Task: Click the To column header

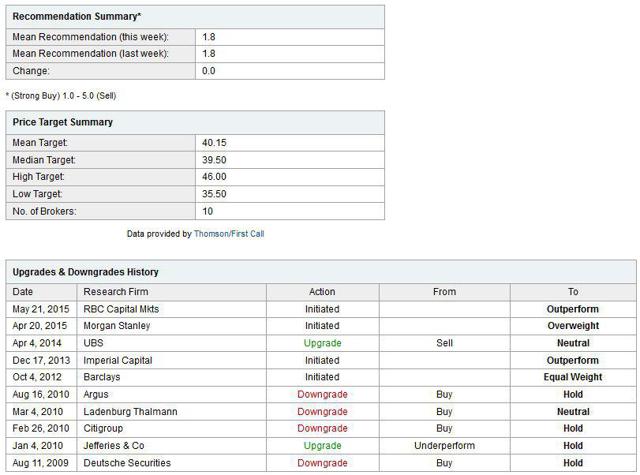Action: click(573, 292)
